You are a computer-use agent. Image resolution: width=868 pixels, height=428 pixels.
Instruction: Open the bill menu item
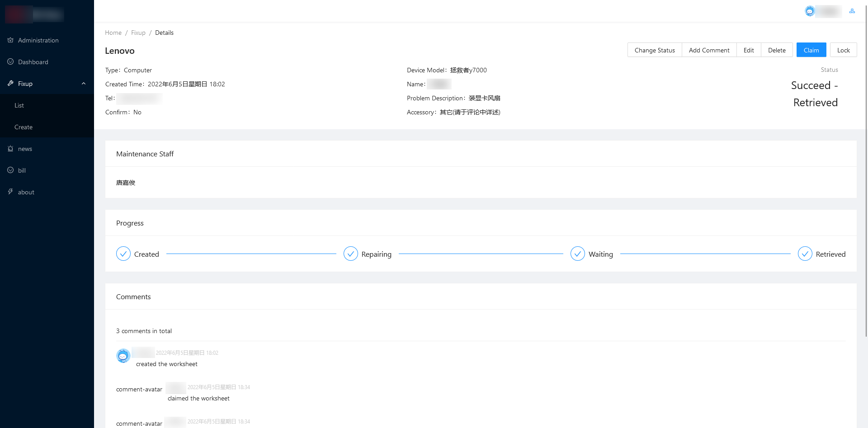coord(47,170)
